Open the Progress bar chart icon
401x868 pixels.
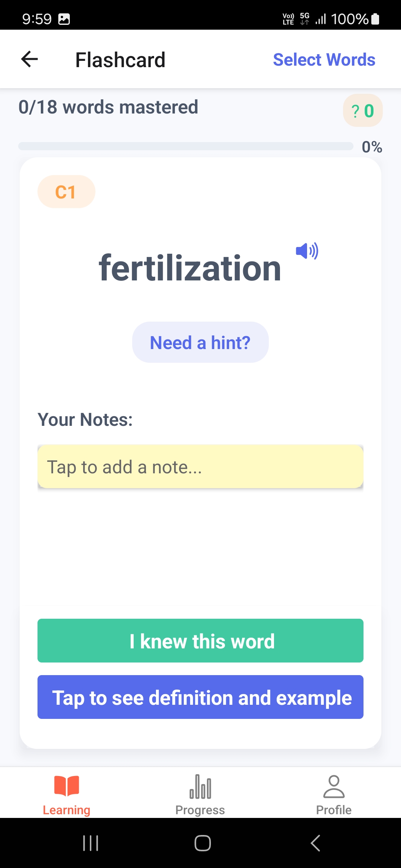[200, 786]
